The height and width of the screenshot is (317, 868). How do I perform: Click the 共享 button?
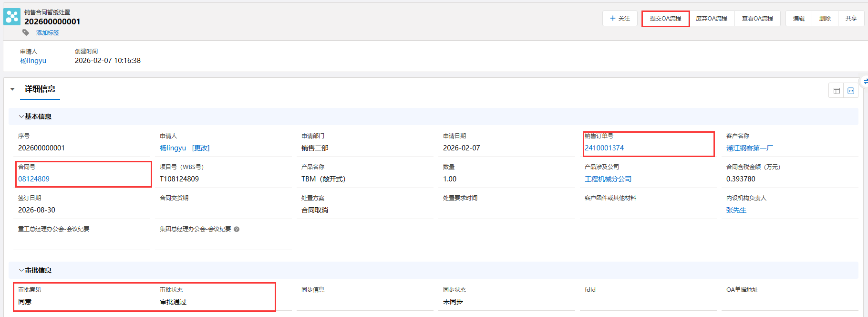coord(851,19)
